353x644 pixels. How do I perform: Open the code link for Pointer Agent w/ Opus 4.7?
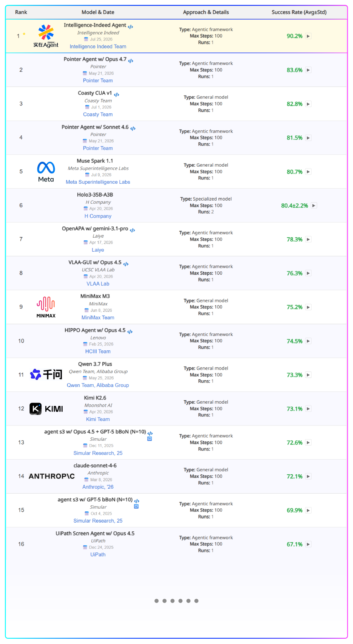[131, 61]
